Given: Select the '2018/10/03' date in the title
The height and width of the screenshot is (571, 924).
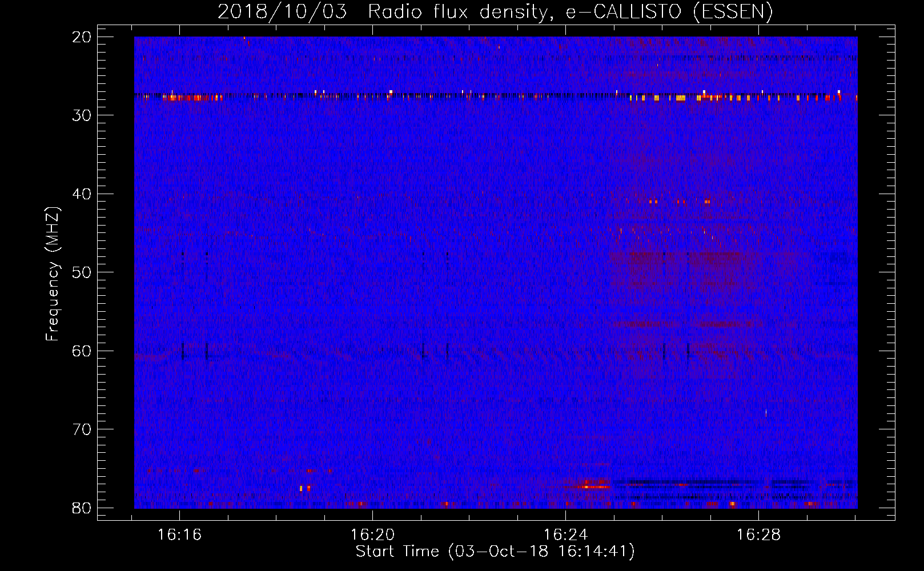Looking at the screenshot, I should [282, 11].
